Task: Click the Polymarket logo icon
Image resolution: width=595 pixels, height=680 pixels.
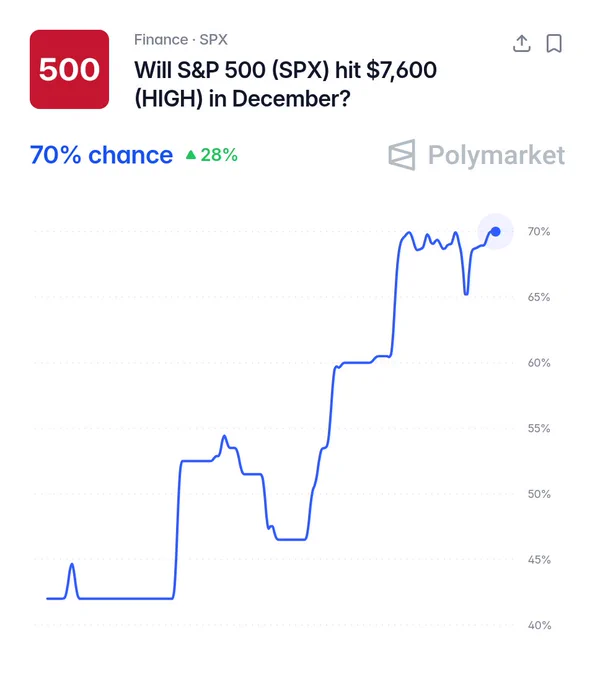Action: pos(402,155)
